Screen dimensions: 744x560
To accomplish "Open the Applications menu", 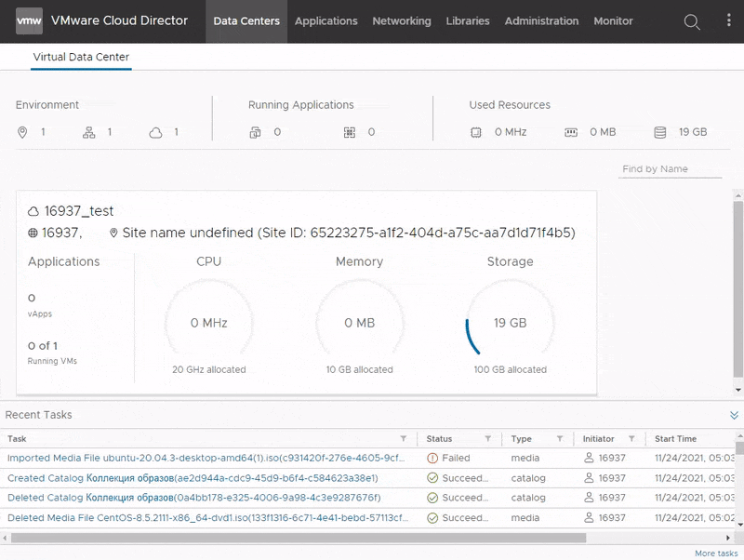I will (326, 21).
